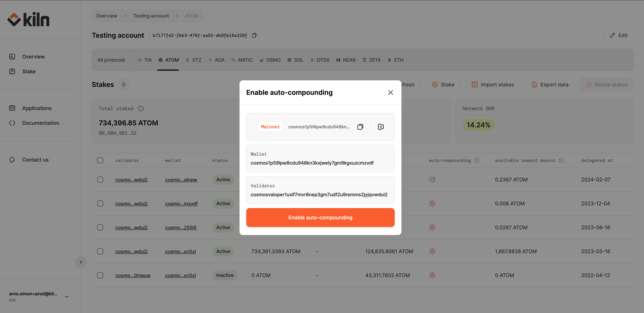This screenshot has width=644, height=313.
Task: Copy the Mainnet wallet address in dialog
Action: 360,127
